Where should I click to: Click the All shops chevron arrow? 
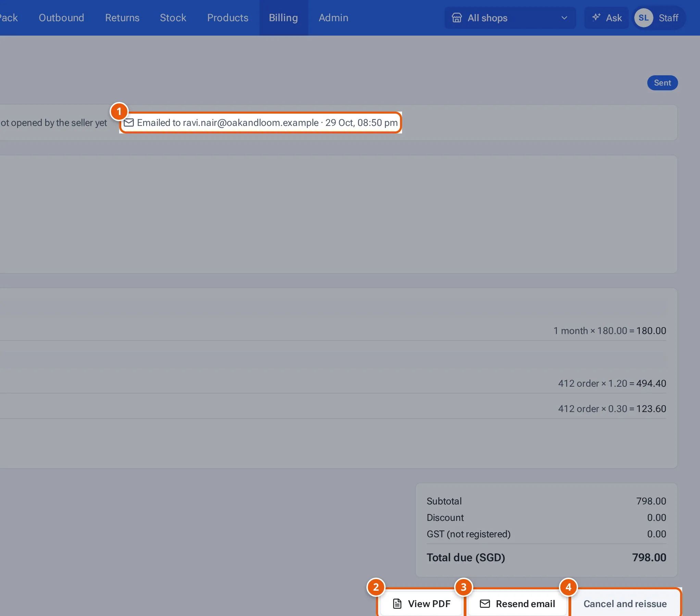(x=564, y=18)
